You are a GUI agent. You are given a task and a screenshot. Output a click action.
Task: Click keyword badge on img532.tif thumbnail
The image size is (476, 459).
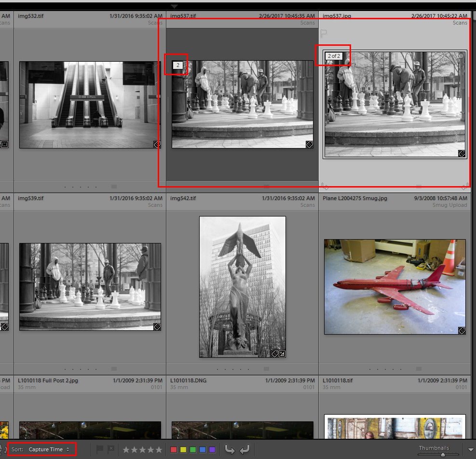pos(157,145)
